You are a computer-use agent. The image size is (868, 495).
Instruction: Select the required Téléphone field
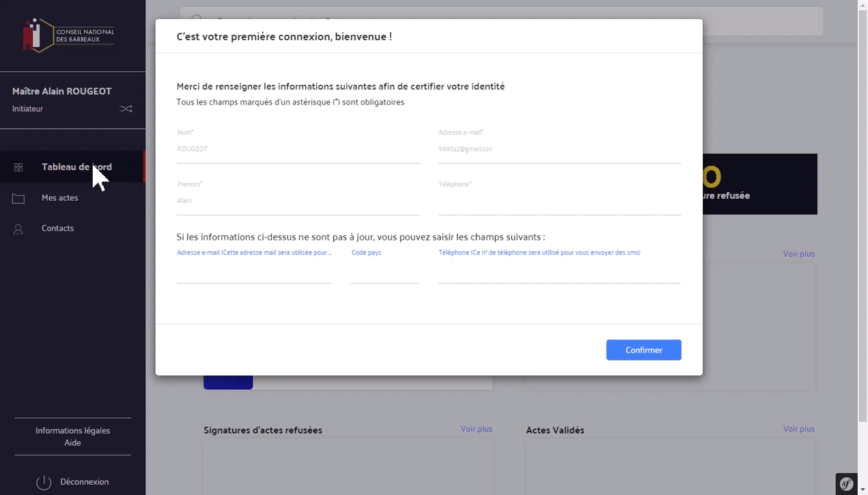coord(559,202)
